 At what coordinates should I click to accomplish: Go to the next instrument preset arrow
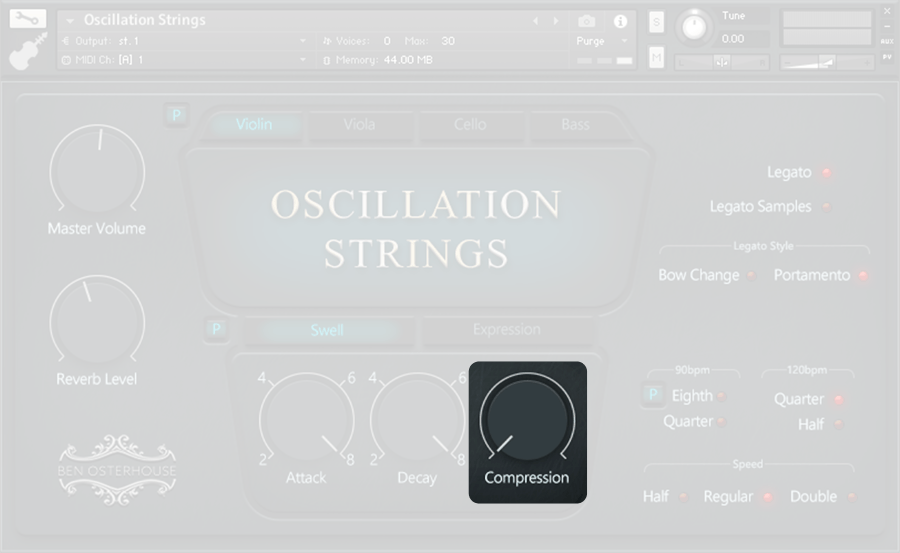(x=556, y=21)
